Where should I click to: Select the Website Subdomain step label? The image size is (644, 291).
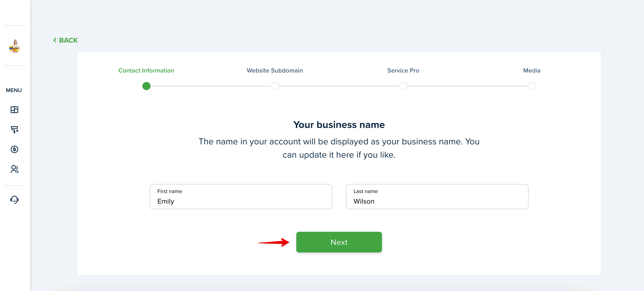275,70
